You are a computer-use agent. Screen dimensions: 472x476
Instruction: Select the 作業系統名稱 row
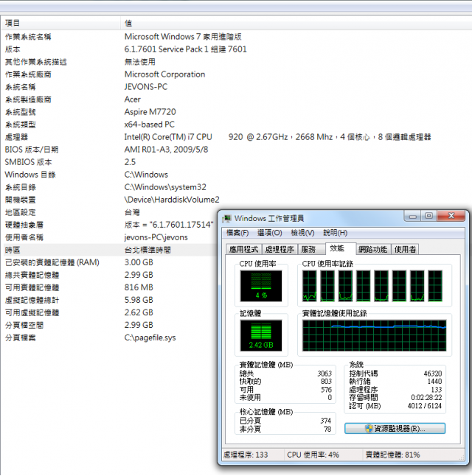point(236,37)
